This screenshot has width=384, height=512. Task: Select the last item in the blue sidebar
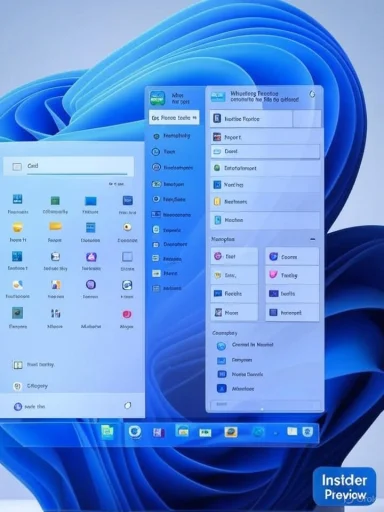(167, 288)
